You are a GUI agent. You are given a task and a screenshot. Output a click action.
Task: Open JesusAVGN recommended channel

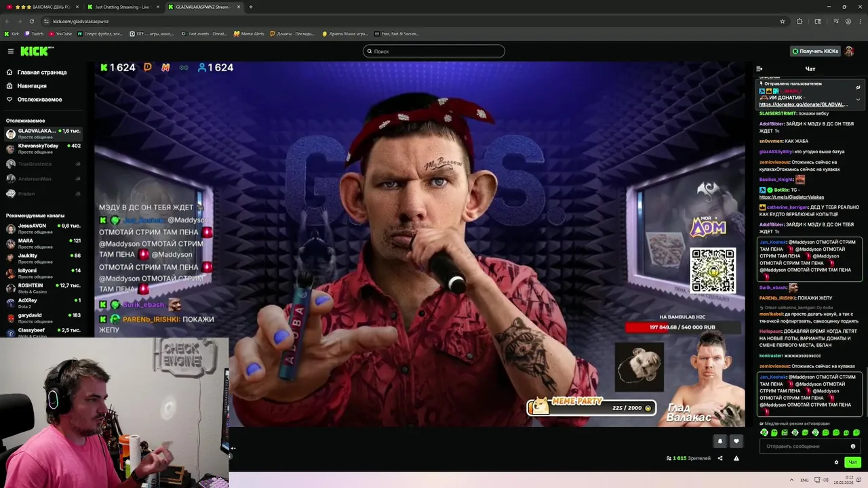(43, 228)
